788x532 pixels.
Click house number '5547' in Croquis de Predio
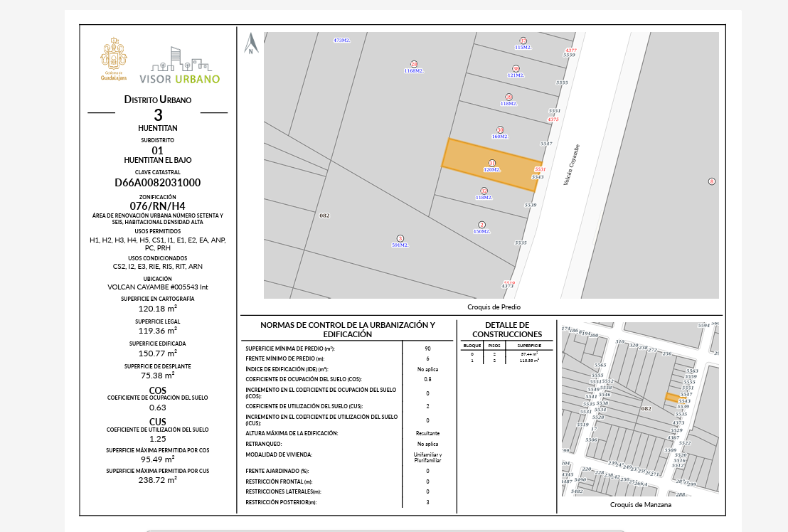pos(546,144)
